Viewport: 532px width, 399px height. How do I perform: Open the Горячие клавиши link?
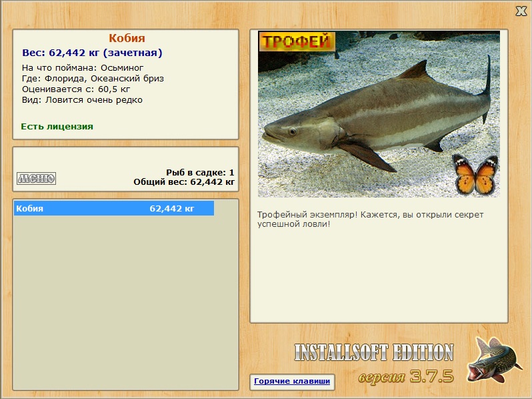pyautogui.click(x=292, y=381)
